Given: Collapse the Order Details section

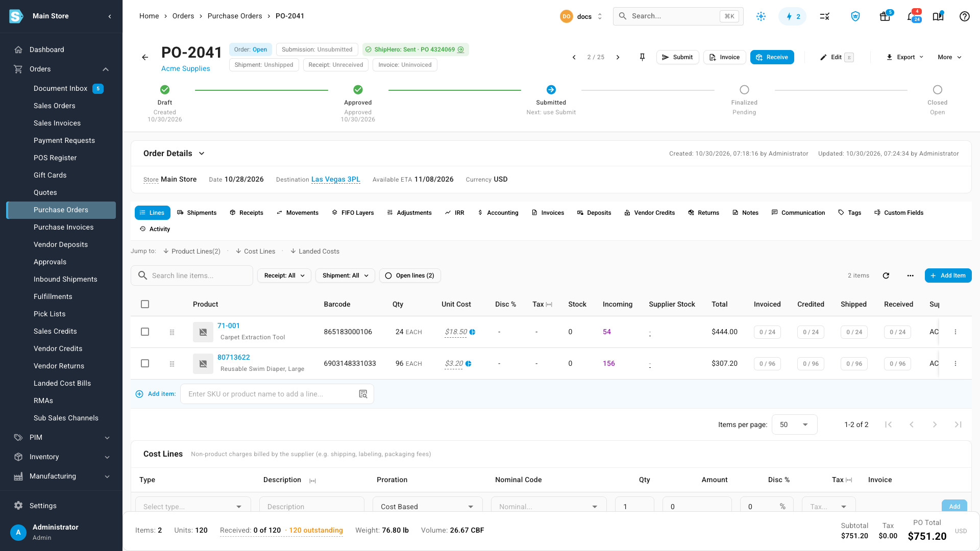Looking at the screenshot, I should click(202, 154).
